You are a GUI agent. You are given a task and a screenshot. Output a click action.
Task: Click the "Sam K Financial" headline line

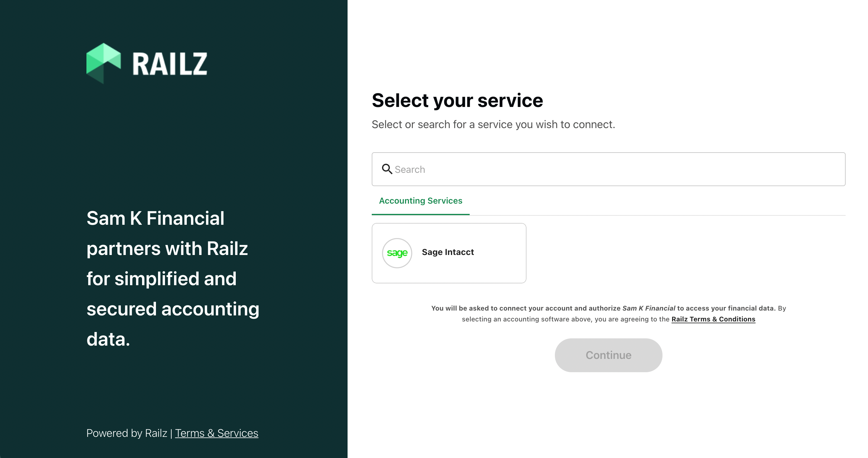pos(155,218)
